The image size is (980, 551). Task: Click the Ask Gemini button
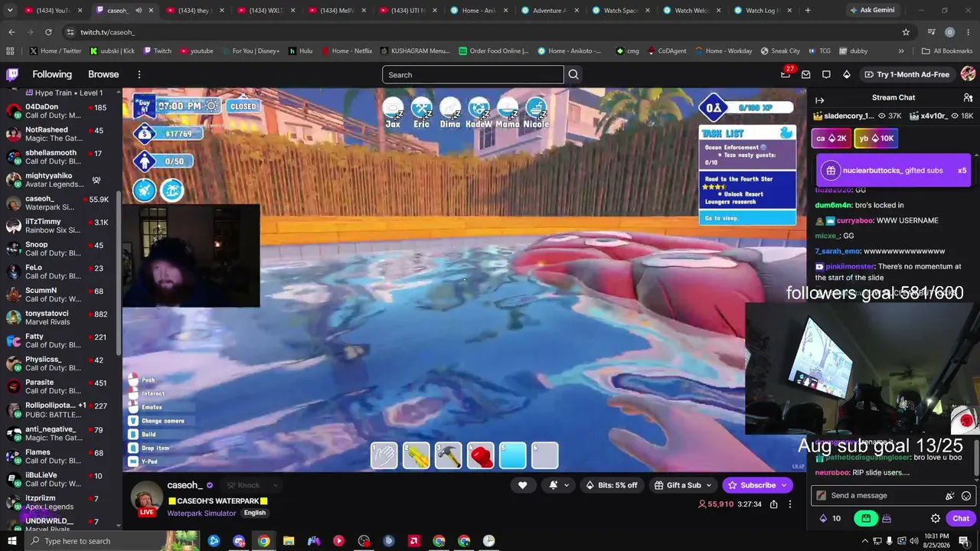pos(871,11)
